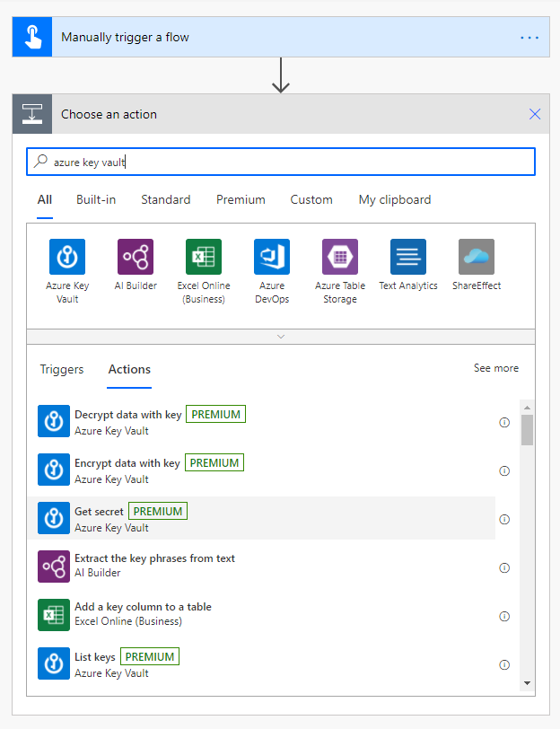Click the Choose an action step icon
This screenshot has width=560, height=729.
coord(32,114)
